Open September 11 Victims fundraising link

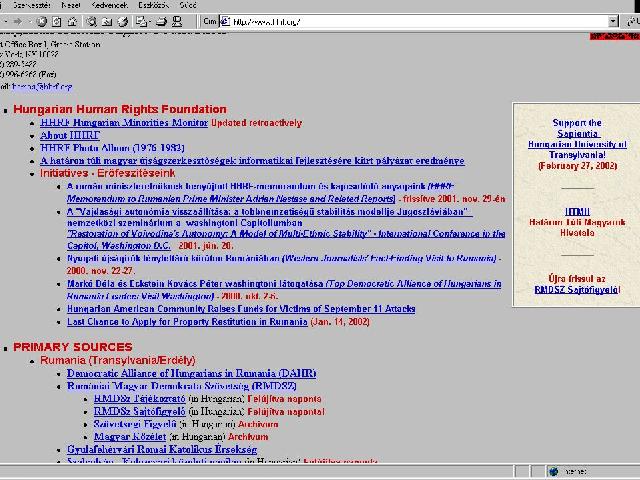(x=241, y=309)
